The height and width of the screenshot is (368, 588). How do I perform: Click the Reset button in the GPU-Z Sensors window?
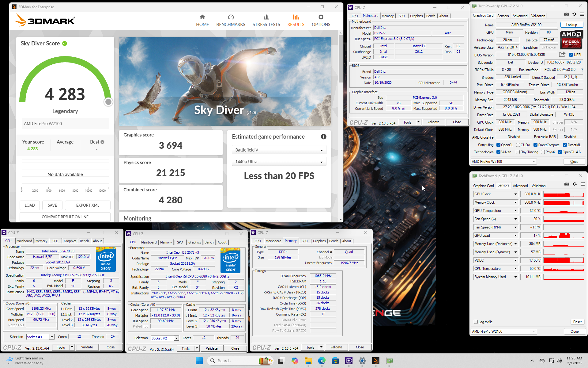(577, 322)
